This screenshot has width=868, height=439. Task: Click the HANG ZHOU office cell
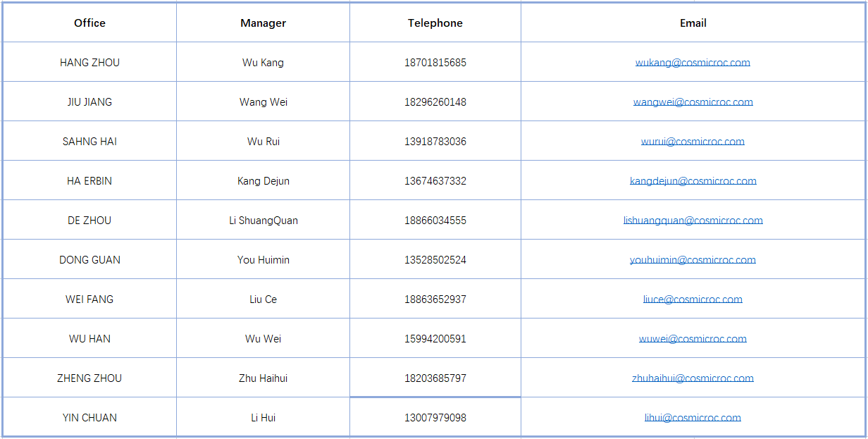coord(89,62)
